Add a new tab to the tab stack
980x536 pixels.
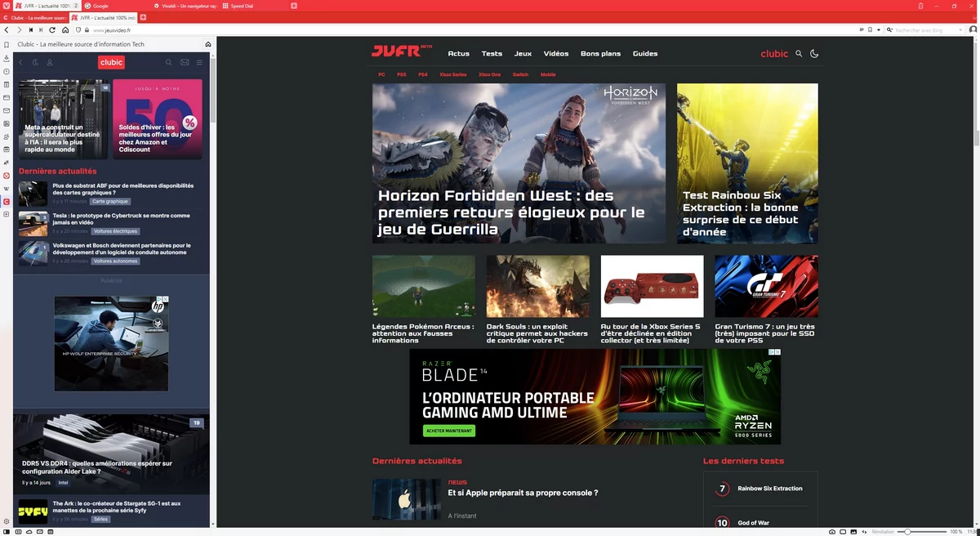[x=143, y=17]
